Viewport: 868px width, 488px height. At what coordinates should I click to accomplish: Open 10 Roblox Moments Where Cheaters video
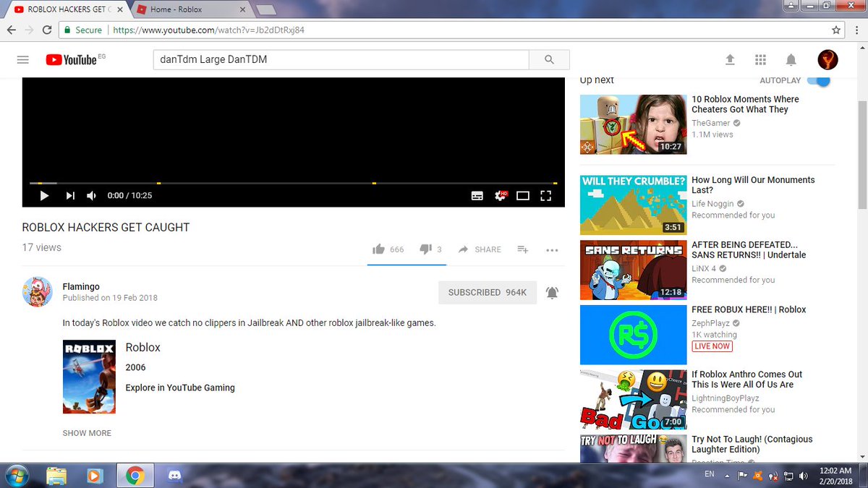click(745, 104)
